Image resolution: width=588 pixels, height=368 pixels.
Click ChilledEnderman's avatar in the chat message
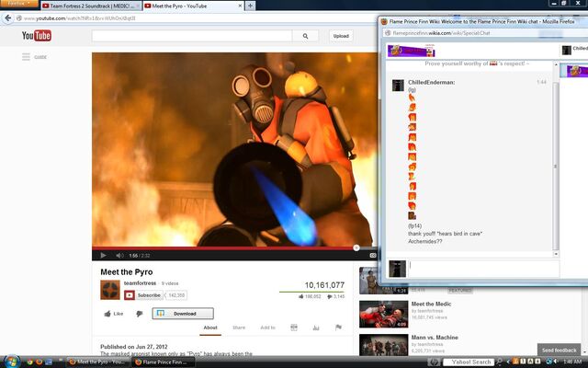(398, 86)
